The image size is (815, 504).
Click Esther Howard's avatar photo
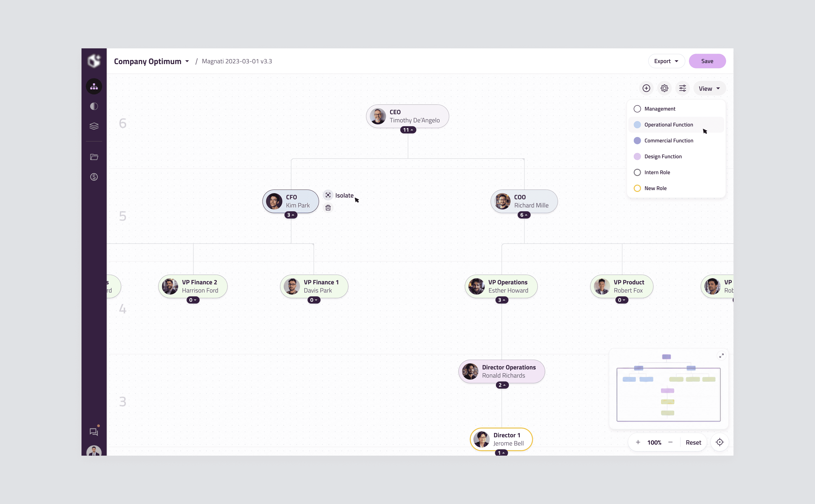[477, 286]
